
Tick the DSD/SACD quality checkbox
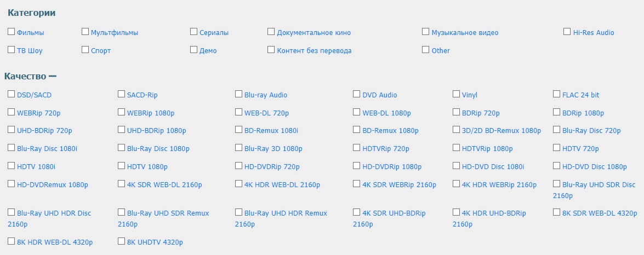coord(12,94)
